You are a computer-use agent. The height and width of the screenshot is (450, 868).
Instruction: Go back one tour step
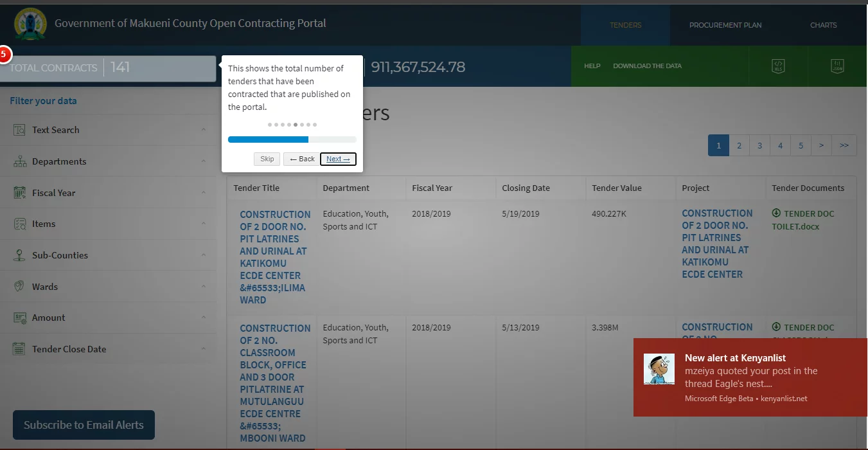click(302, 159)
